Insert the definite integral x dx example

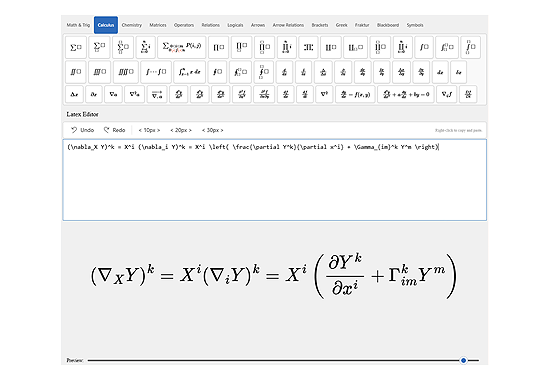tap(189, 72)
